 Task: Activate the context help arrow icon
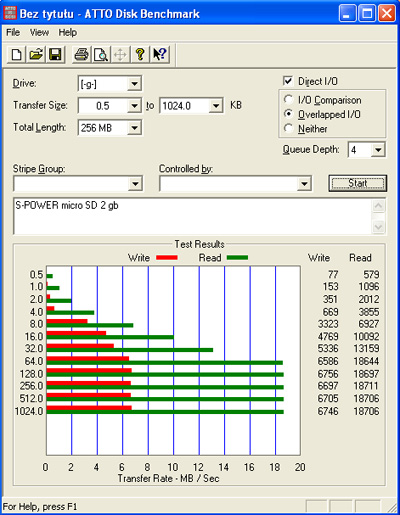click(x=159, y=54)
